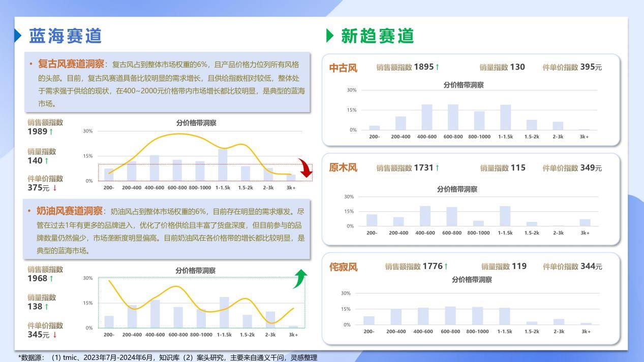Click 分价格带洞察 title in the 侘寂风 card

(472, 280)
